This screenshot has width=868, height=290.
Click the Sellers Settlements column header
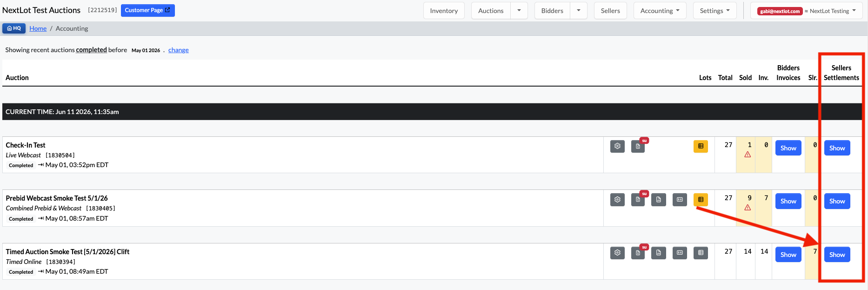[x=841, y=73]
